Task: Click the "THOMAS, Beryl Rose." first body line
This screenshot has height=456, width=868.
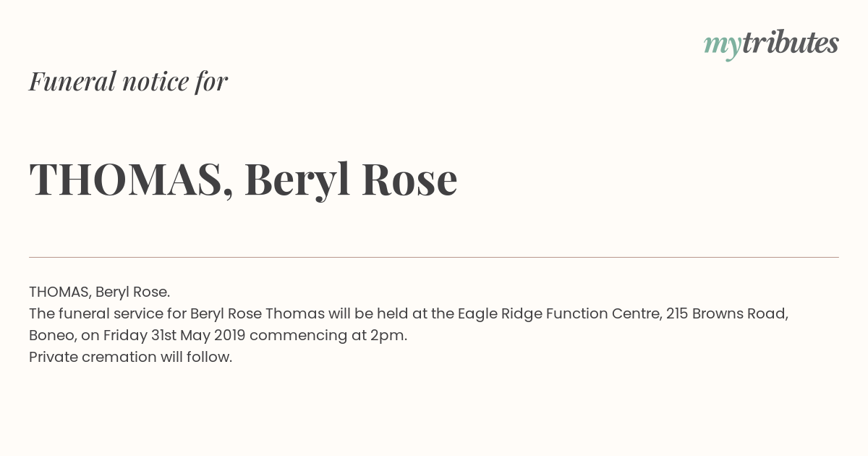Action: 100,292
